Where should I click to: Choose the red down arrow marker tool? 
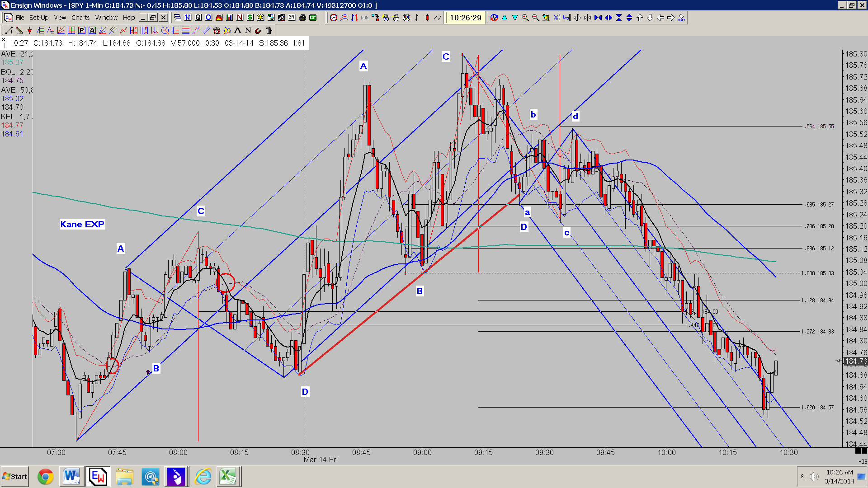[30, 30]
